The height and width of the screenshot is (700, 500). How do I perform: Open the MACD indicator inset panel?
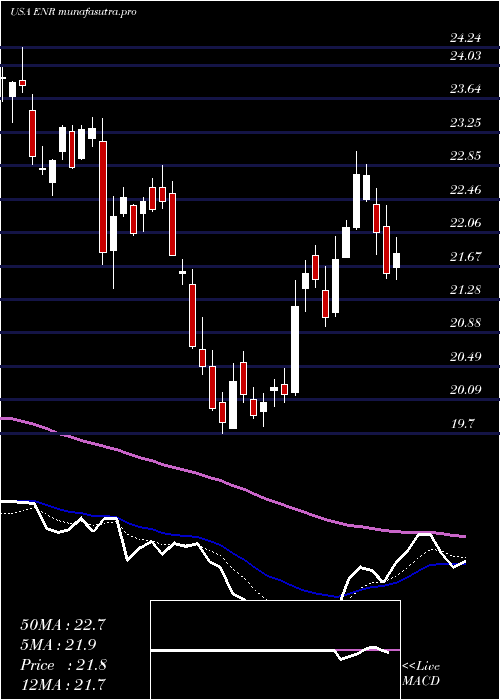275,650
